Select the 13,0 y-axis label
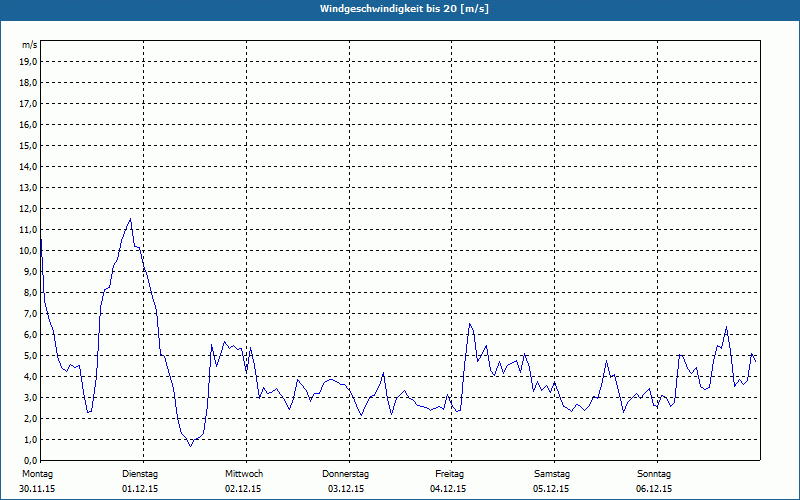The height and width of the screenshot is (500, 800). [28, 188]
